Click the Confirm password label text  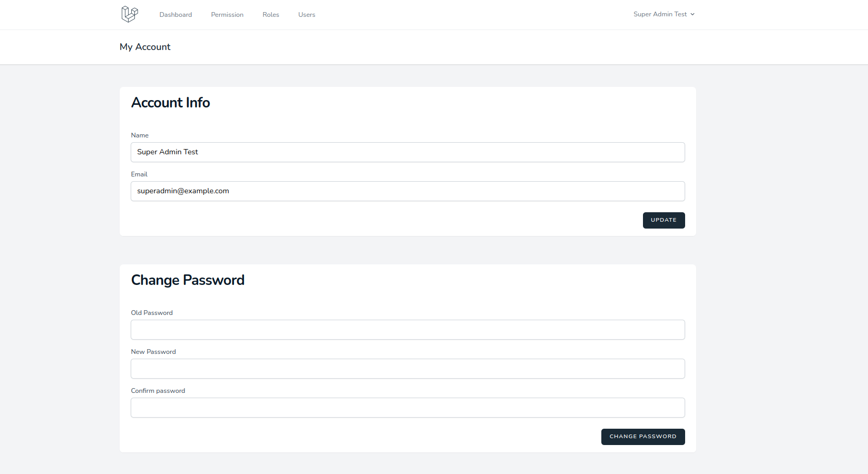coord(158,391)
